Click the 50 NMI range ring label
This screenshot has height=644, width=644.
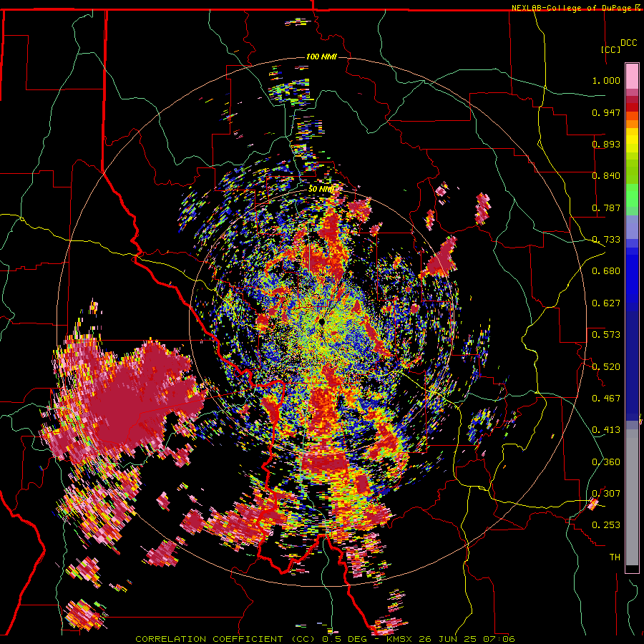321,189
